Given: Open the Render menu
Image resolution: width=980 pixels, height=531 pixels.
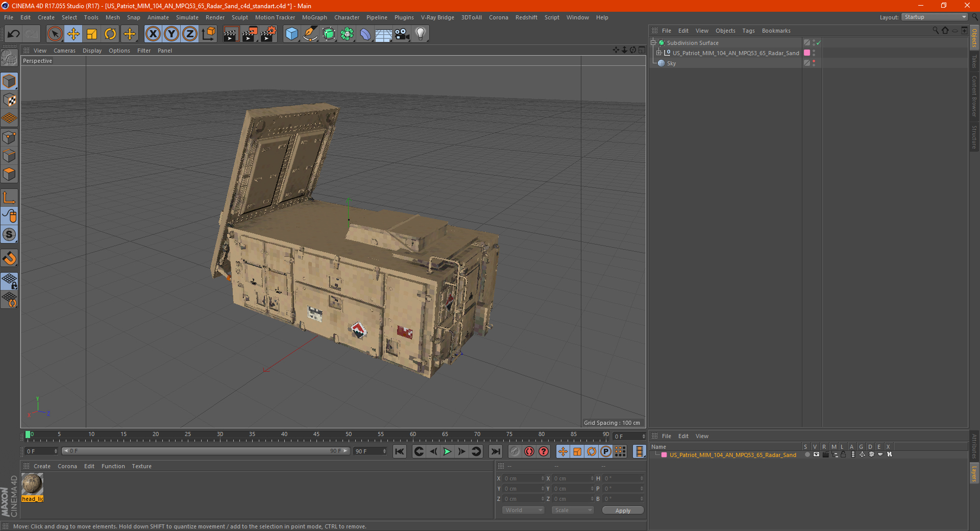Looking at the screenshot, I should tap(215, 17).
